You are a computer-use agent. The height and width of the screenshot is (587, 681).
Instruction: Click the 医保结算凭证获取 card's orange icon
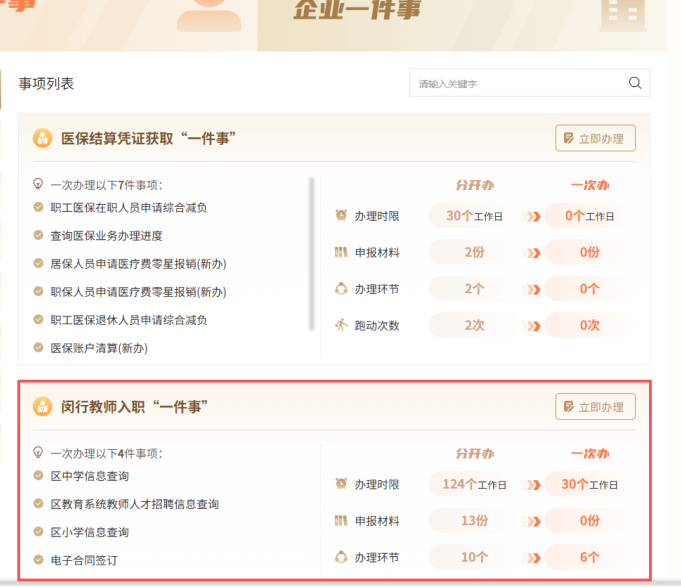[x=42, y=138]
